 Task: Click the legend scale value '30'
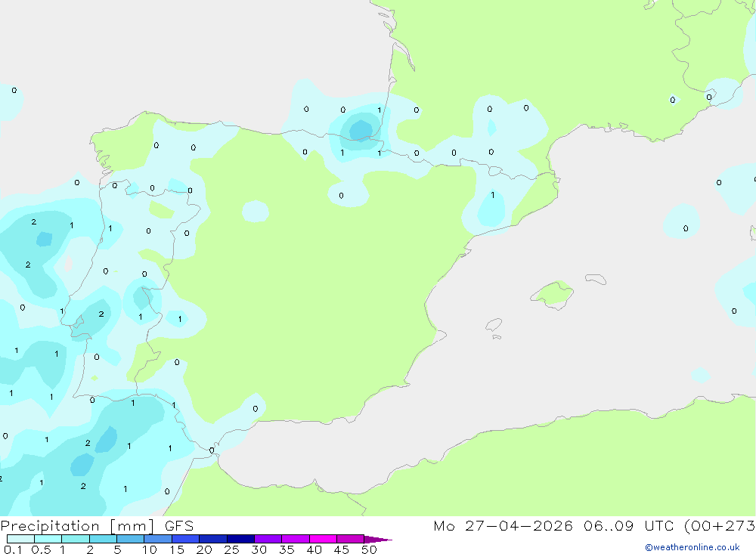tap(259, 549)
